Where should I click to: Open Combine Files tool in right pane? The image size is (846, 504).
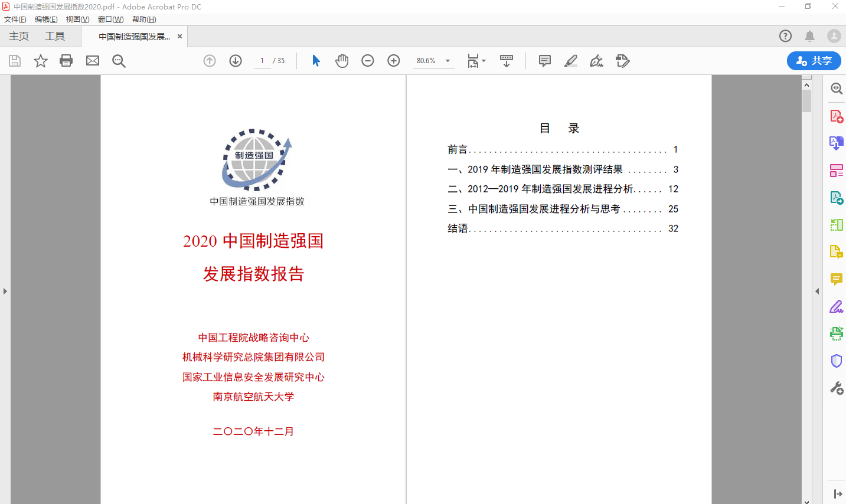[837, 143]
